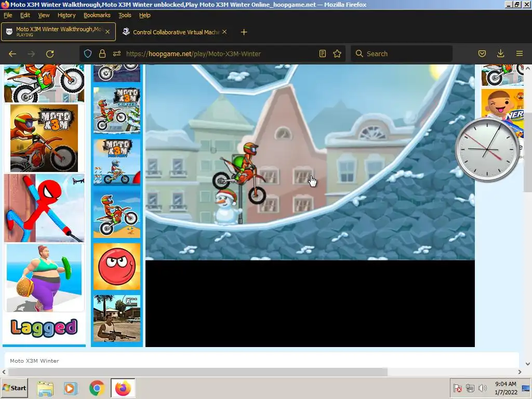Click the Lagged logo link

coord(44,328)
